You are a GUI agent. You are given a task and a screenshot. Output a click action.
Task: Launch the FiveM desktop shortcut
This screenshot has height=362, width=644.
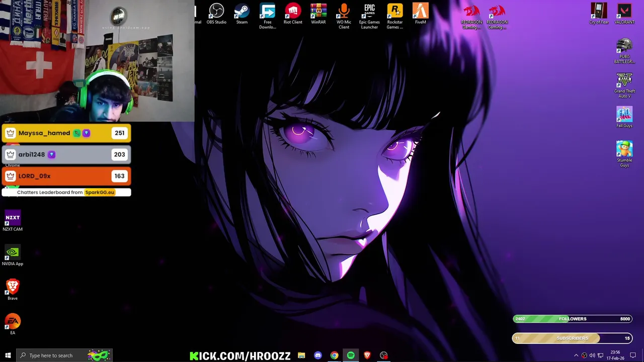[421, 14]
